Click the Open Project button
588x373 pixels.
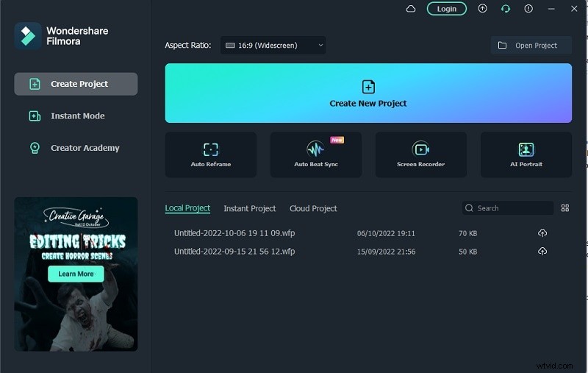(531, 46)
